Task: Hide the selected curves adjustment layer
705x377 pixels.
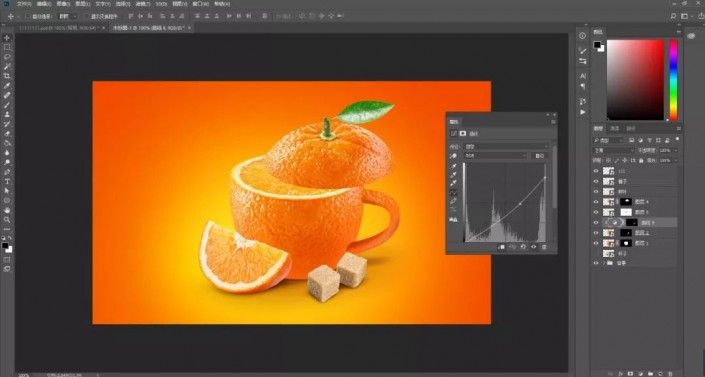Action: coord(596,222)
